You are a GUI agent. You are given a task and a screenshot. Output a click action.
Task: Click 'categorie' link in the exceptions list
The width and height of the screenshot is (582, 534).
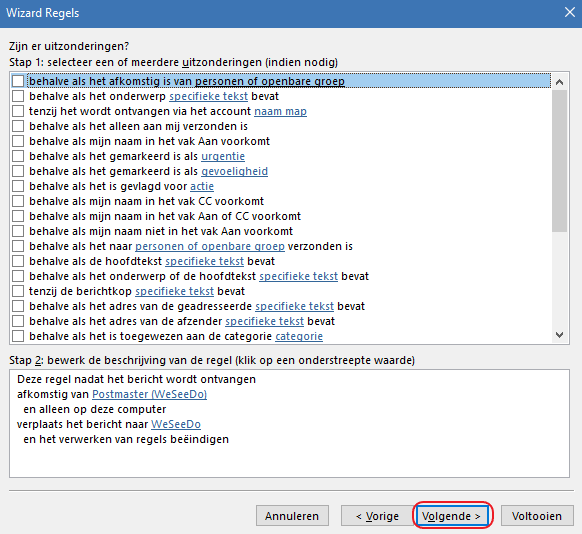pyautogui.click(x=299, y=336)
